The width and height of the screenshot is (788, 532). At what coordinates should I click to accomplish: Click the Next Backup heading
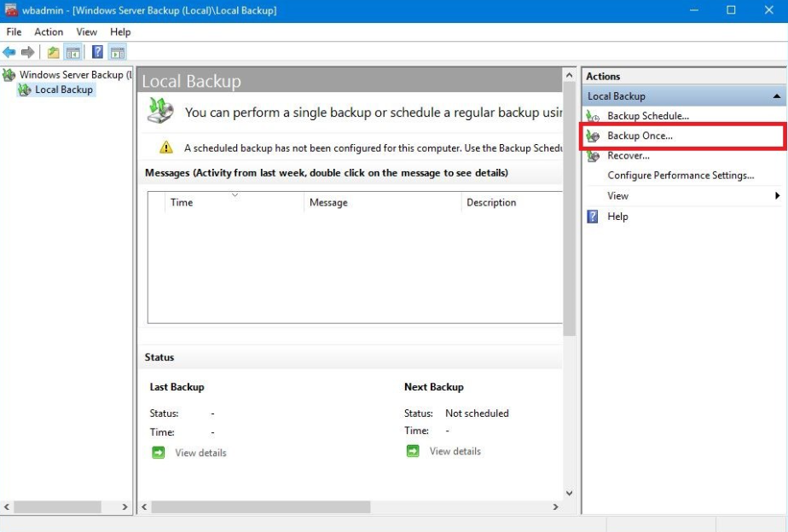(434, 387)
